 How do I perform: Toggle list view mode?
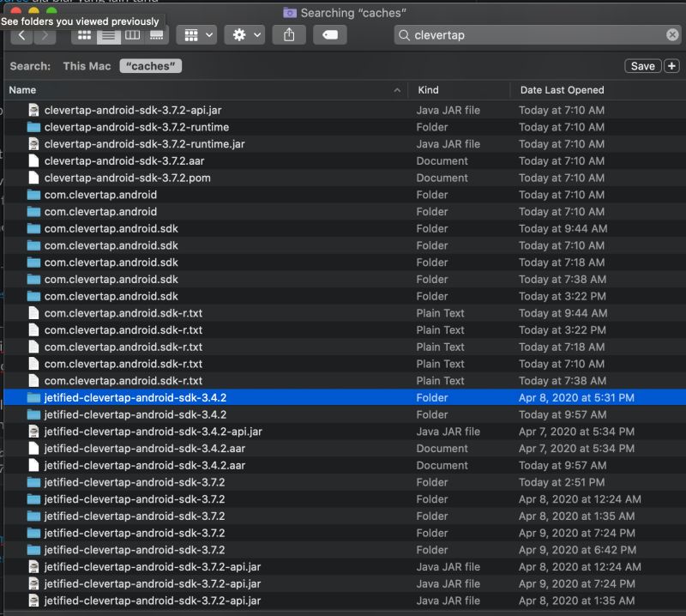click(107, 35)
